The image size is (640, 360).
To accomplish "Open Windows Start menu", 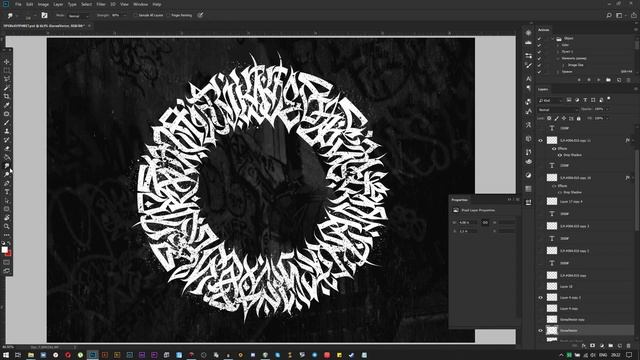I will [x=6, y=355].
